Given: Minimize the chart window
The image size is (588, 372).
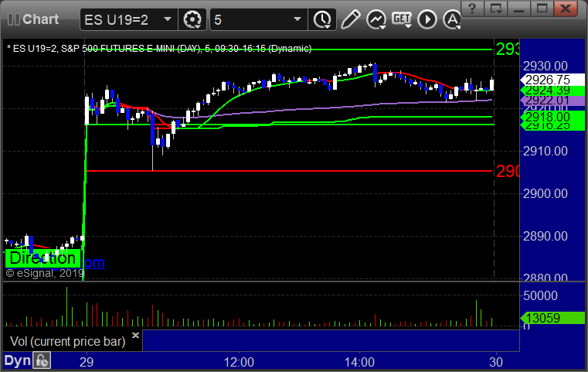Looking at the screenshot, I should tap(519, 8).
